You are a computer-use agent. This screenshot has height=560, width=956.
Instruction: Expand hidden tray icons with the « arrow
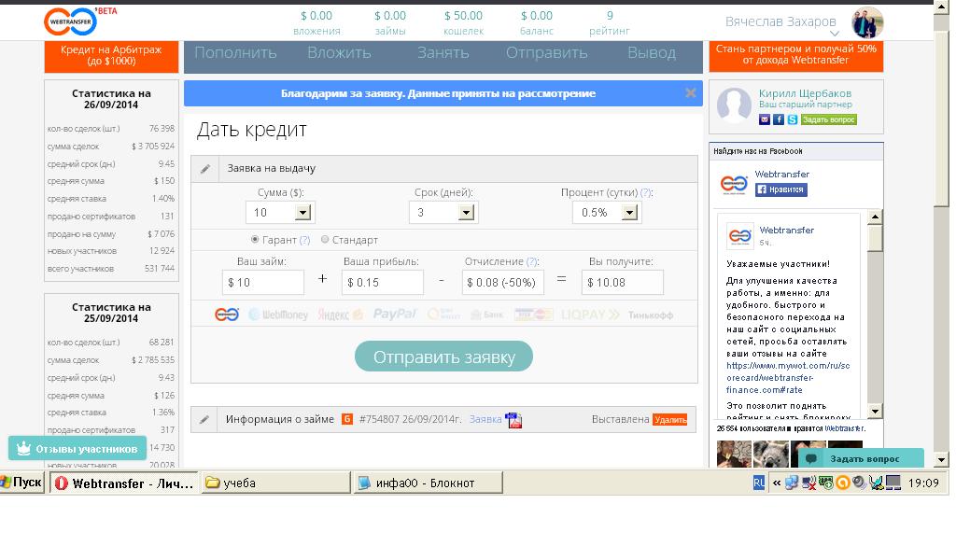coord(776,483)
